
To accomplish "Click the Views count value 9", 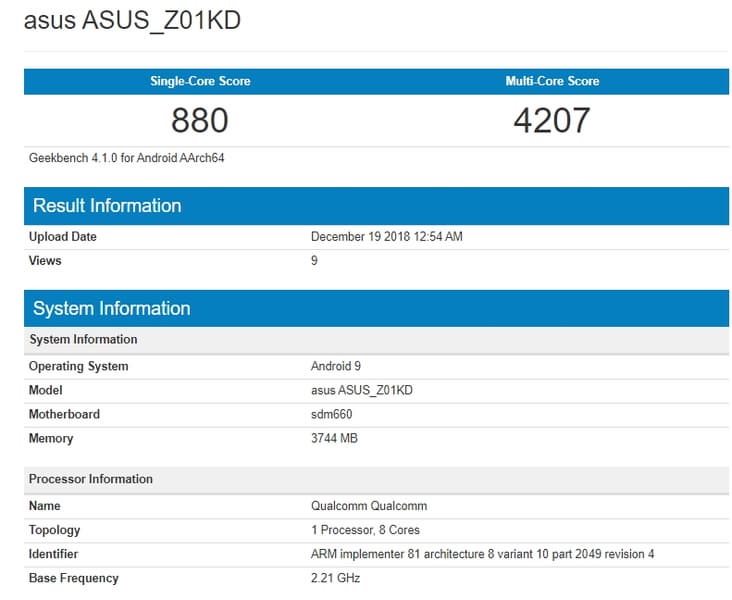I will click(315, 261).
